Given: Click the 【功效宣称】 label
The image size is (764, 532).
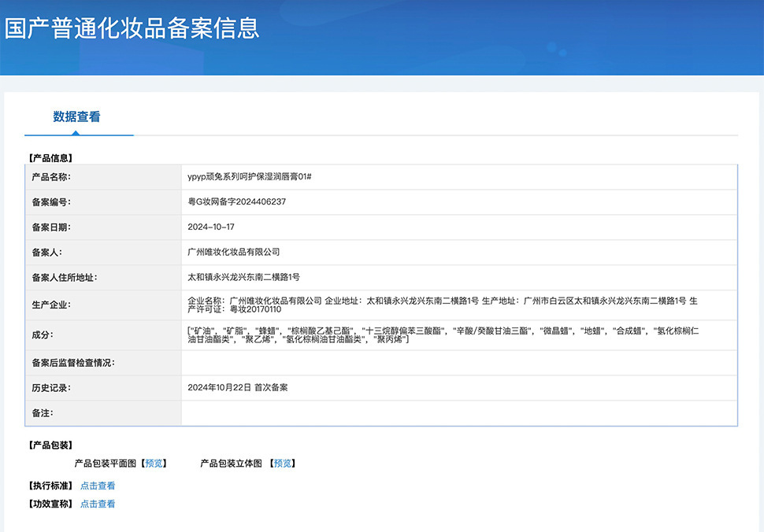Looking at the screenshot, I should click(x=50, y=504).
